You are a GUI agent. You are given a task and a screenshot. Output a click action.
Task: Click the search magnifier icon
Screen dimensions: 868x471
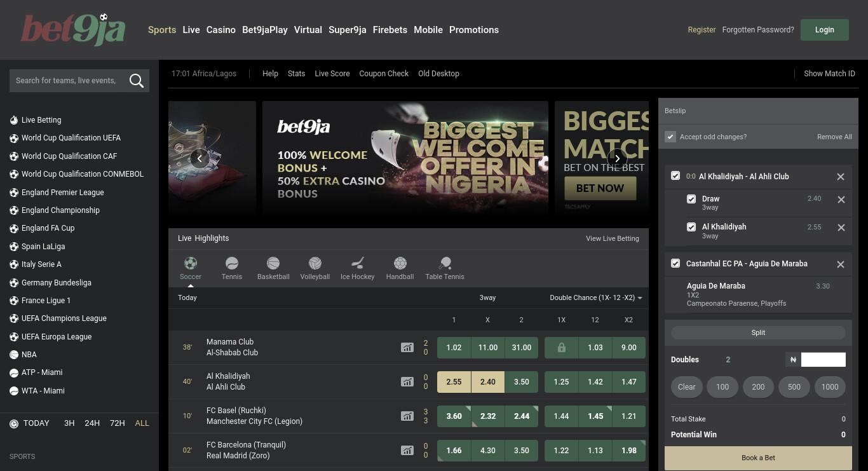(137, 80)
